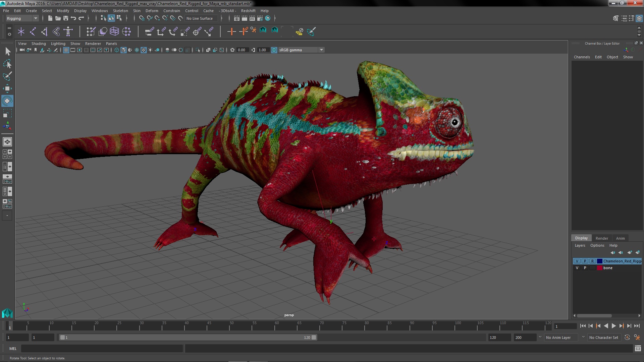
Task: Click the Play forwards button
Action: click(613, 326)
